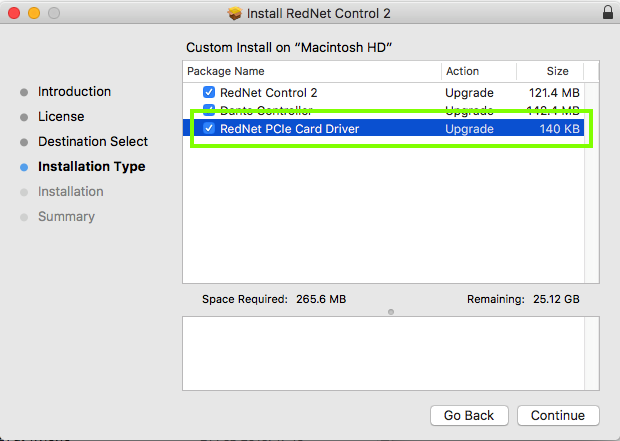Uncheck the RedNet Control 2 package checkbox

tap(209, 92)
